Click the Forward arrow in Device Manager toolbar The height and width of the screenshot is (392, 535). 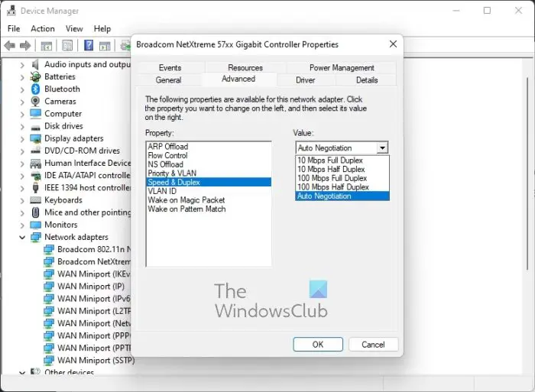click(x=25, y=45)
